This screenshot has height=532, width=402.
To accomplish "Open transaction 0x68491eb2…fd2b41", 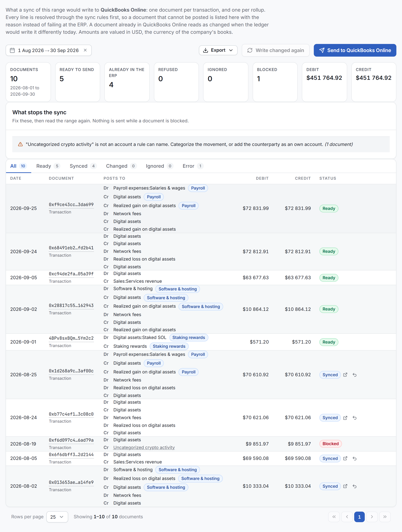I will pyautogui.click(x=71, y=248).
